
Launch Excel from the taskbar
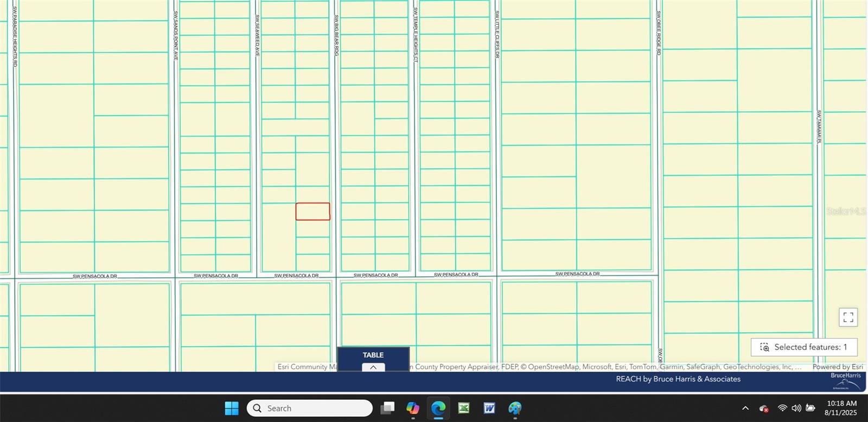[464, 408]
